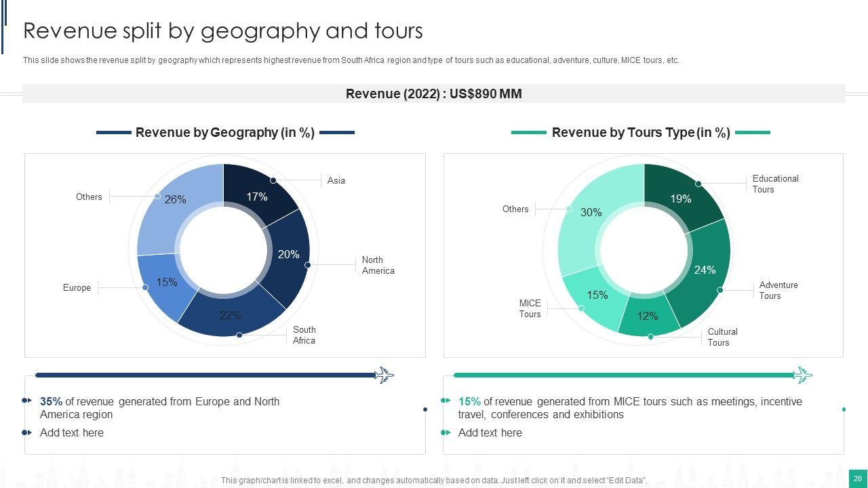The width and height of the screenshot is (868, 488).
Task: Click the blue bullet beside 35% revenue text
Action: click(x=26, y=401)
